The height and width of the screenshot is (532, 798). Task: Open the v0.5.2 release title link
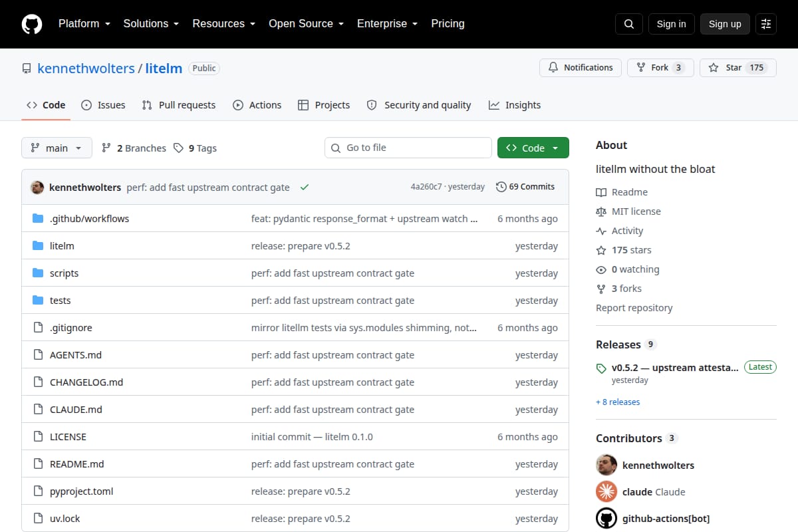(x=675, y=367)
